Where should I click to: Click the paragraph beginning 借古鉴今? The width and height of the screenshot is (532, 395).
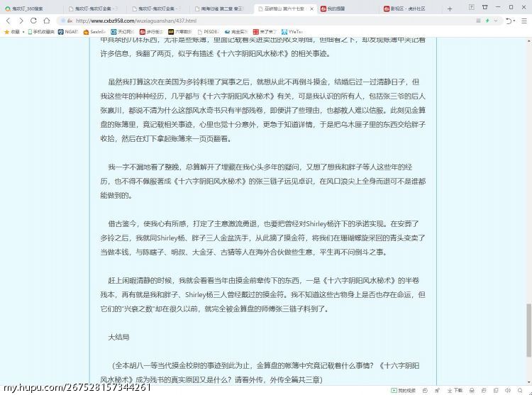pos(263,238)
